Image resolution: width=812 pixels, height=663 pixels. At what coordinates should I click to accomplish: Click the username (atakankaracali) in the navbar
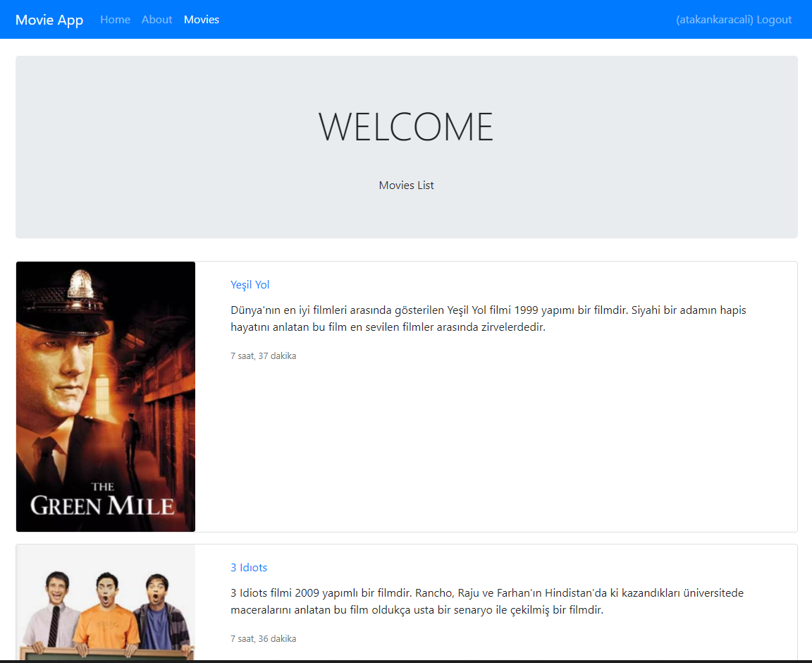click(713, 19)
